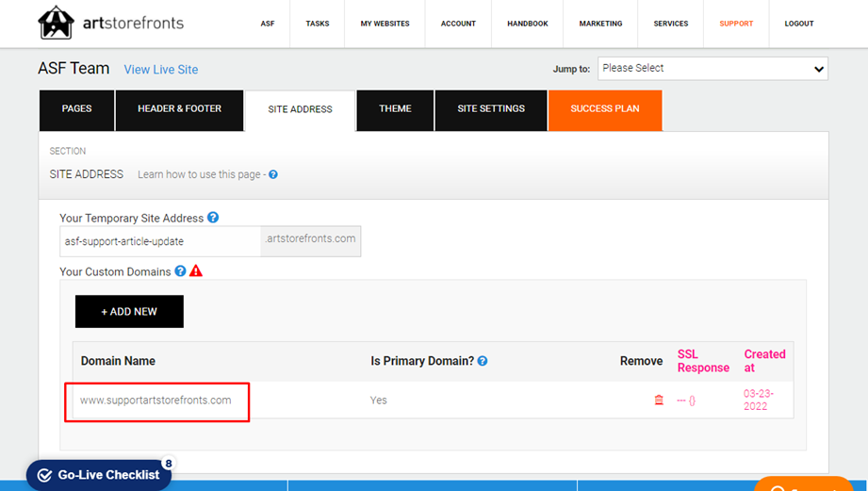The image size is (868, 491).
Task: Go to ACCOUNT menu
Action: pyautogui.click(x=458, y=24)
